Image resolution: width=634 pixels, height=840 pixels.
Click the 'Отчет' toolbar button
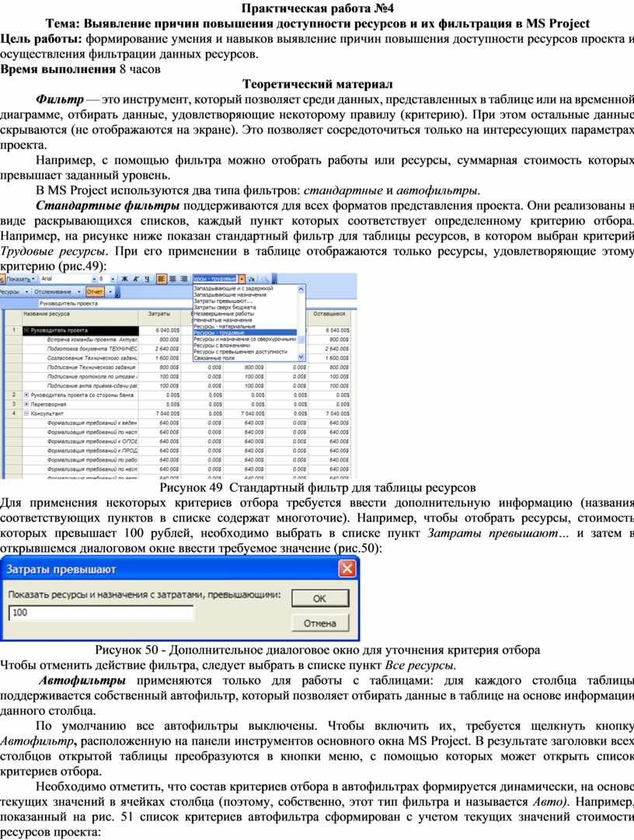tap(95, 292)
